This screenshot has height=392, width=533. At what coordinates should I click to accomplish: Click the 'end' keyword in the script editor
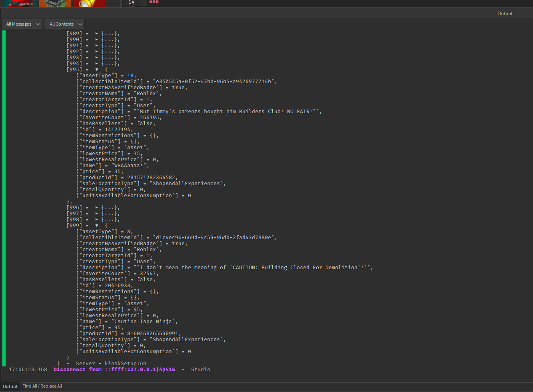pos(154,2)
